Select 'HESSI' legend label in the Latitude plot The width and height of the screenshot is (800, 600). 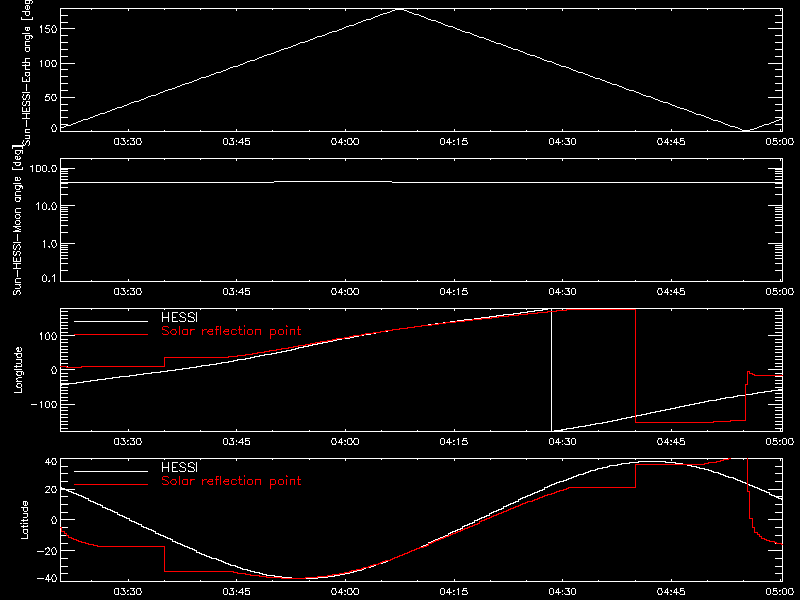tap(179, 467)
